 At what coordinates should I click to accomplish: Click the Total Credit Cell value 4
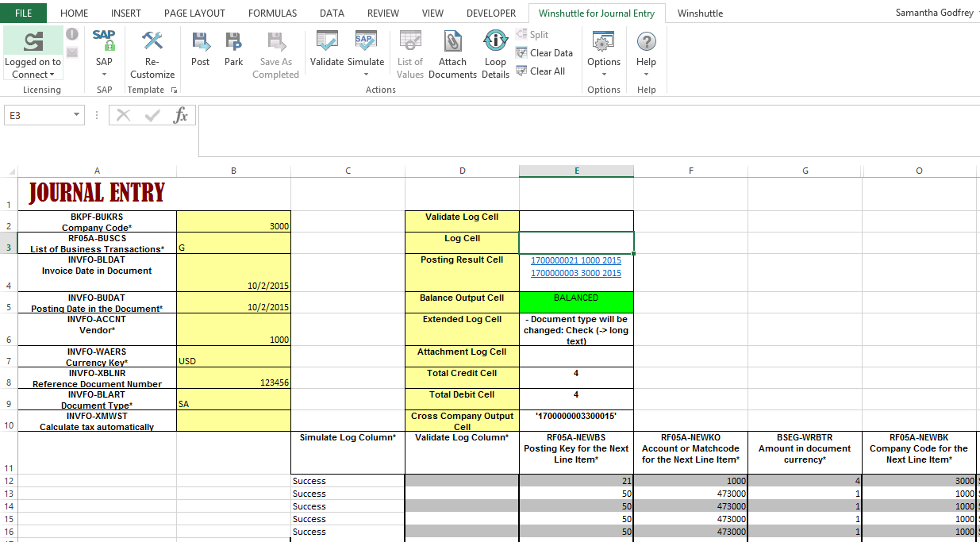pos(576,378)
